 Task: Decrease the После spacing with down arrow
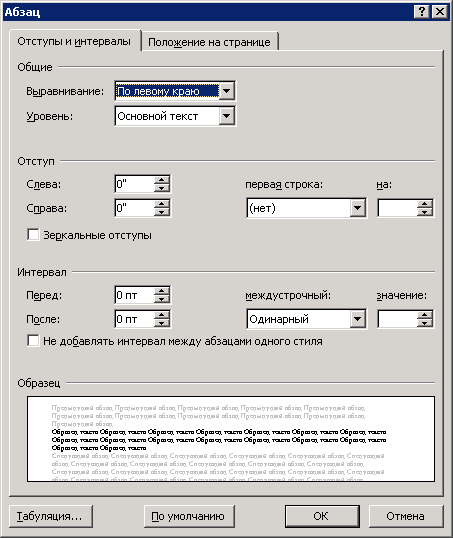pos(162,323)
